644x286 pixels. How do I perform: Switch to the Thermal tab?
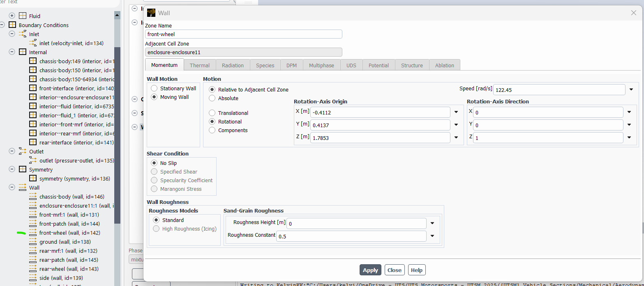[200, 65]
